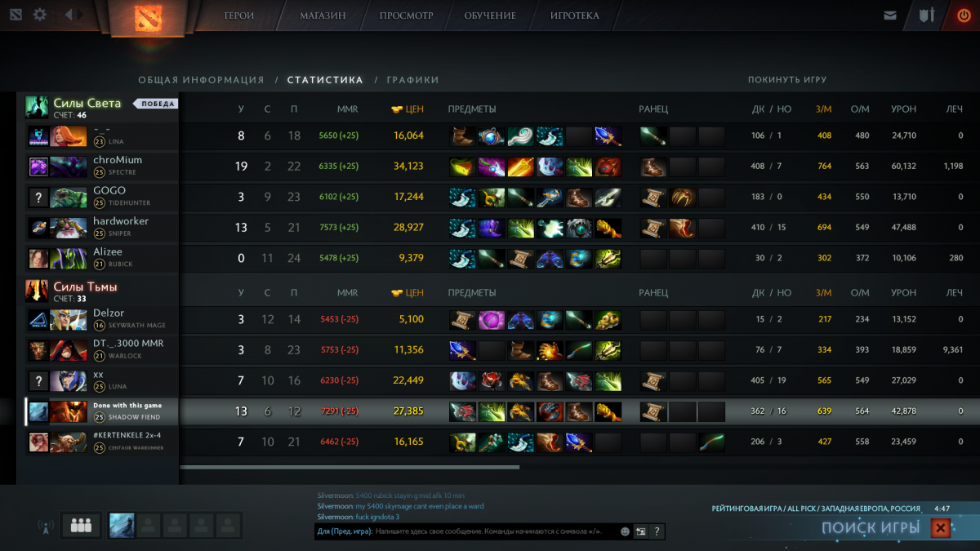Screen dimensions: 980x551
Task: Click the empty second party slot
Action: [149, 526]
